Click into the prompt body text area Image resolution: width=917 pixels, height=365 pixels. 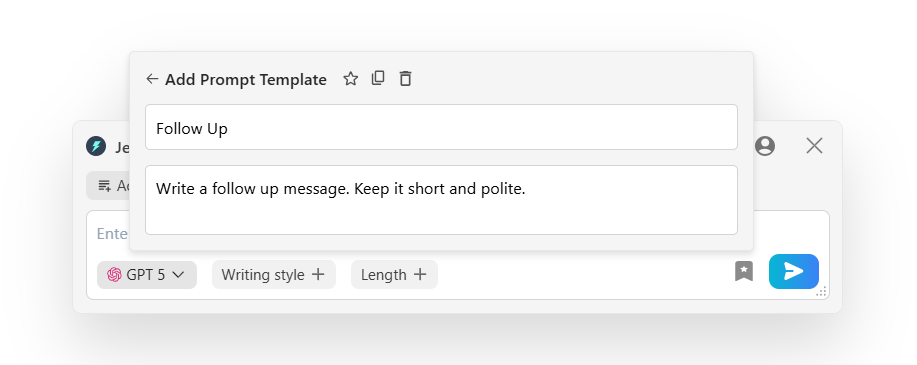pyautogui.click(x=441, y=200)
